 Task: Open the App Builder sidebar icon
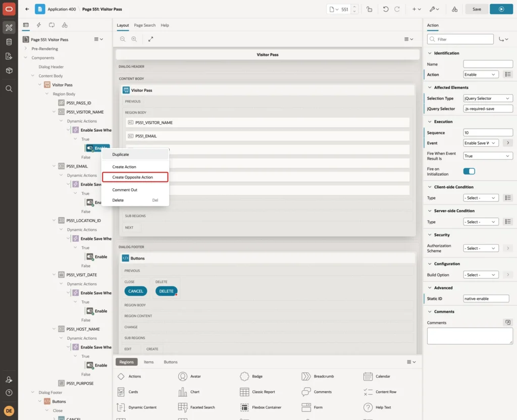click(x=9, y=28)
